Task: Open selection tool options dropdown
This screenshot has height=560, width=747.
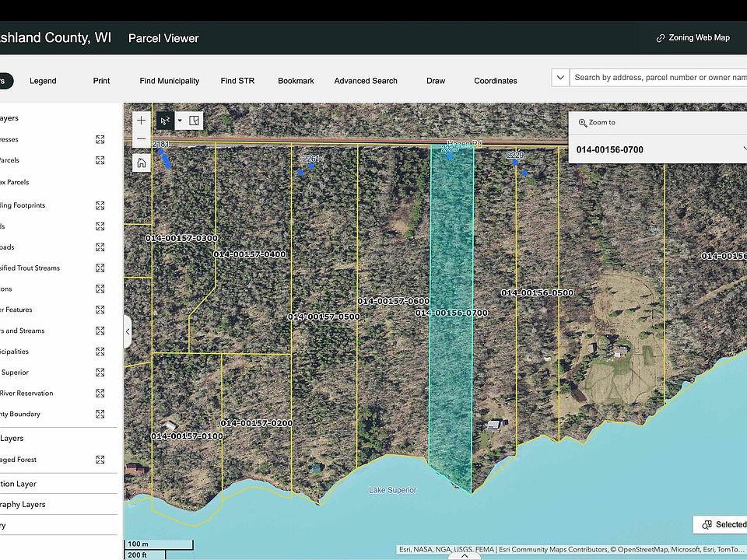Action: pos(179,121)
